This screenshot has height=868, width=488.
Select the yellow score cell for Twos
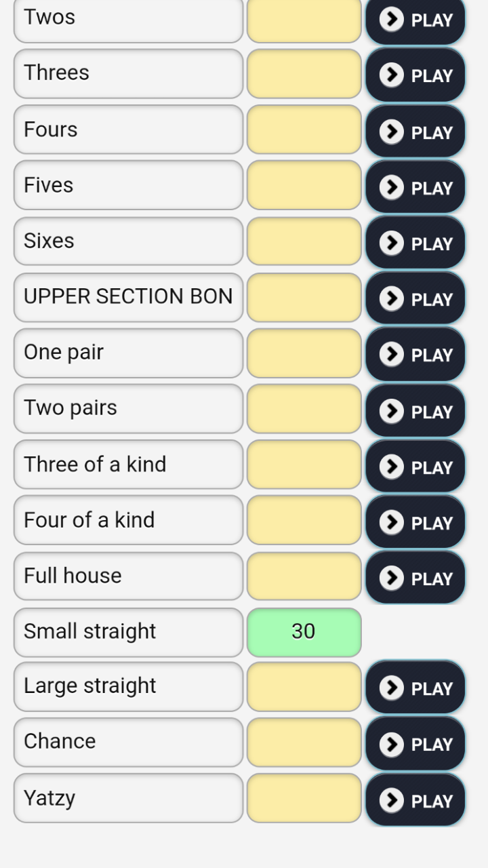coord(304,20)
